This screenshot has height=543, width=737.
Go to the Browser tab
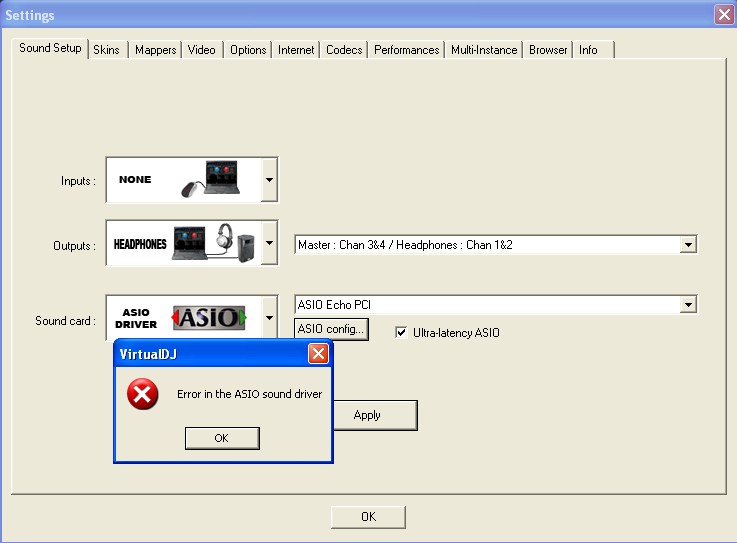tap(548, 50)
